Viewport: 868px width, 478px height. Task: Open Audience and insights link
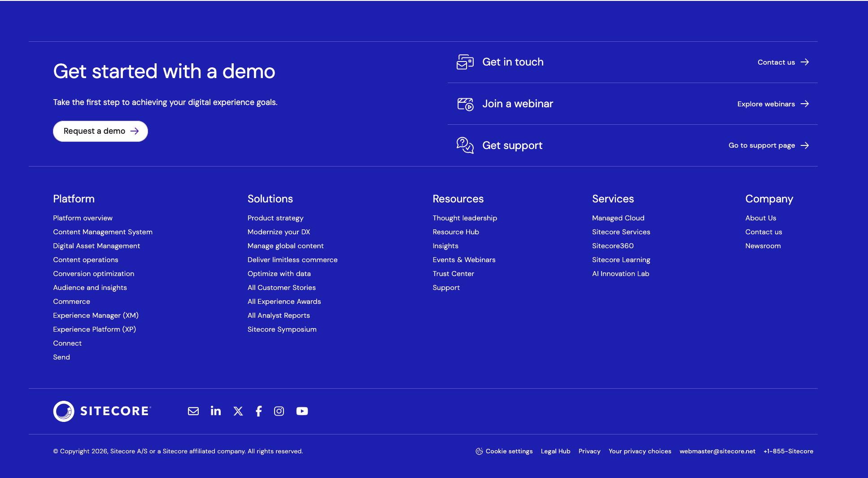pos(90,288)
